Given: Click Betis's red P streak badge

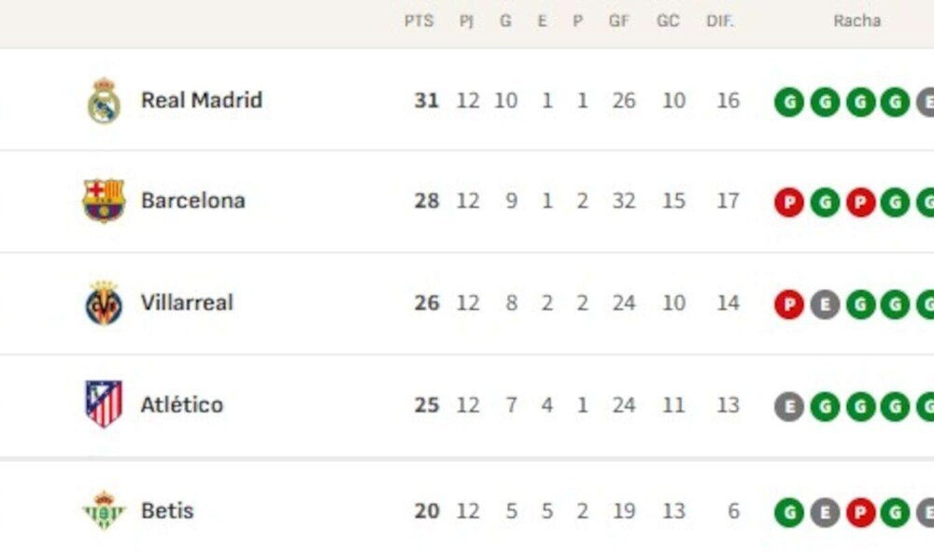Looking at the screenshot, I should [x=860, y=511].
